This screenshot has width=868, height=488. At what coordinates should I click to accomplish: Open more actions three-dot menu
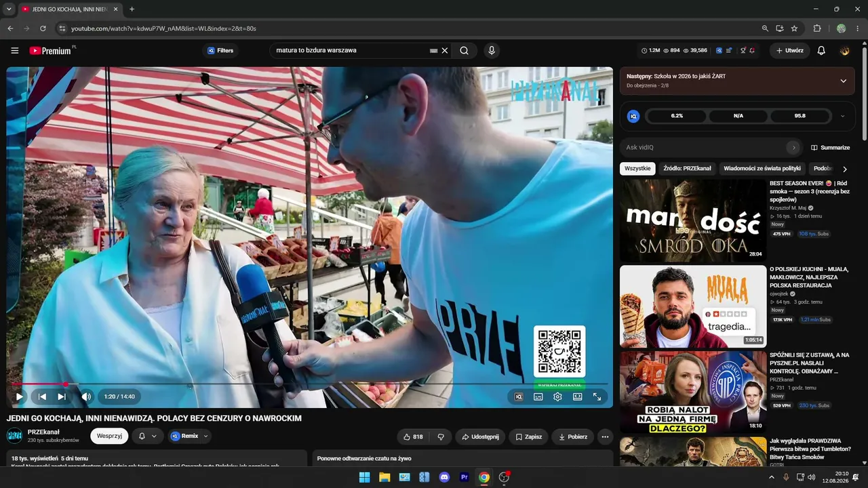[x=606, y=436]
